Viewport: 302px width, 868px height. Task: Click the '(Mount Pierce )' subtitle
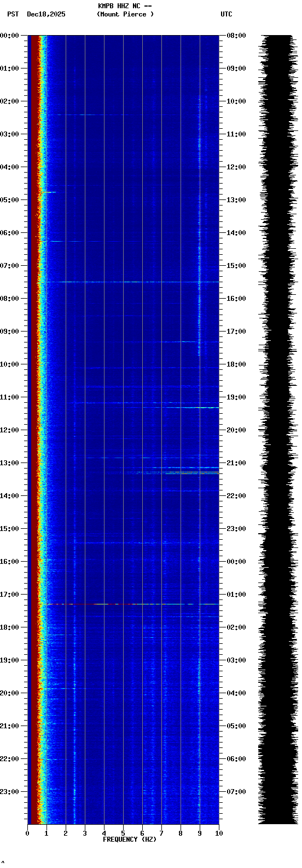pos(125,14)
